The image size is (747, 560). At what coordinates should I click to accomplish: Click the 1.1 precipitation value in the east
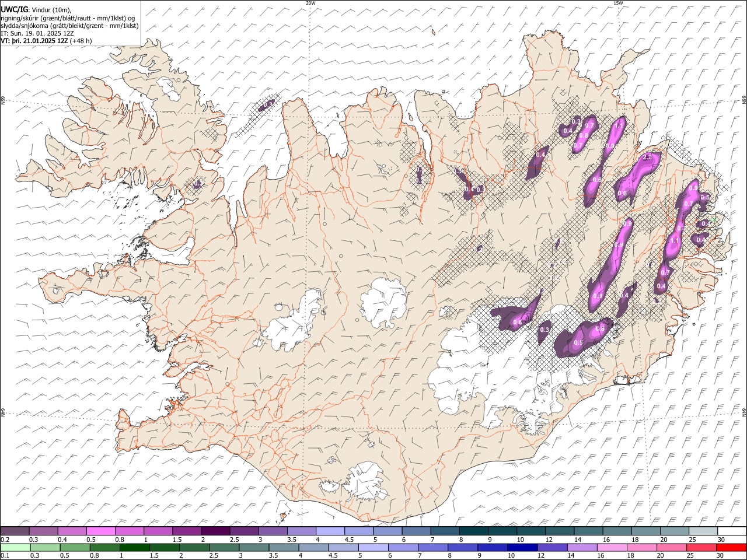[675, 240]
